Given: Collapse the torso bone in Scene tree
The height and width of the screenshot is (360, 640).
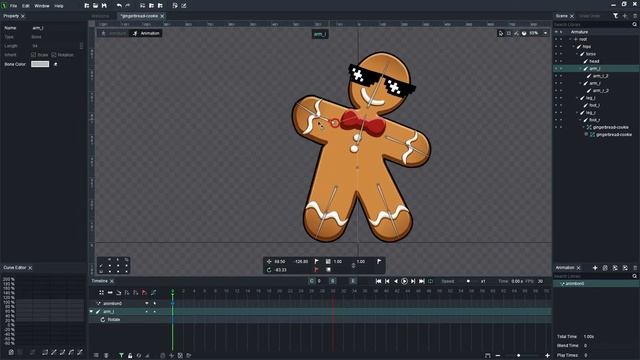Looking at the screenshot, I should tap(577, 54).
